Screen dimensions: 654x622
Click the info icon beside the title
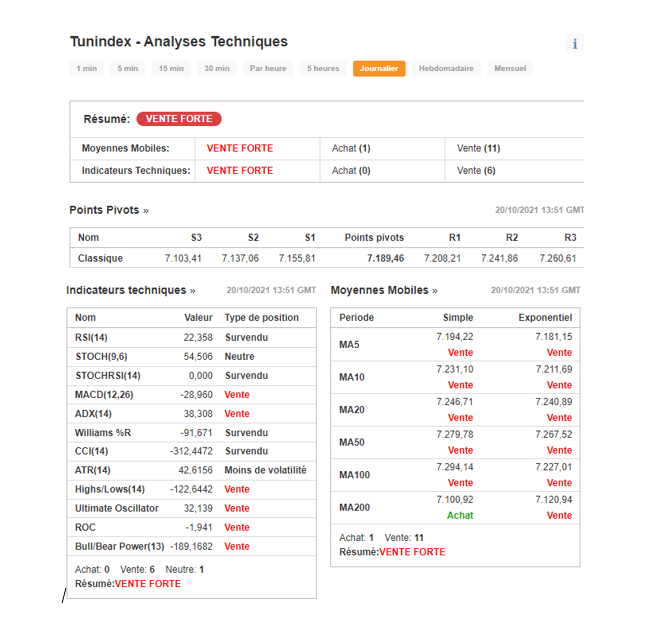575,43
